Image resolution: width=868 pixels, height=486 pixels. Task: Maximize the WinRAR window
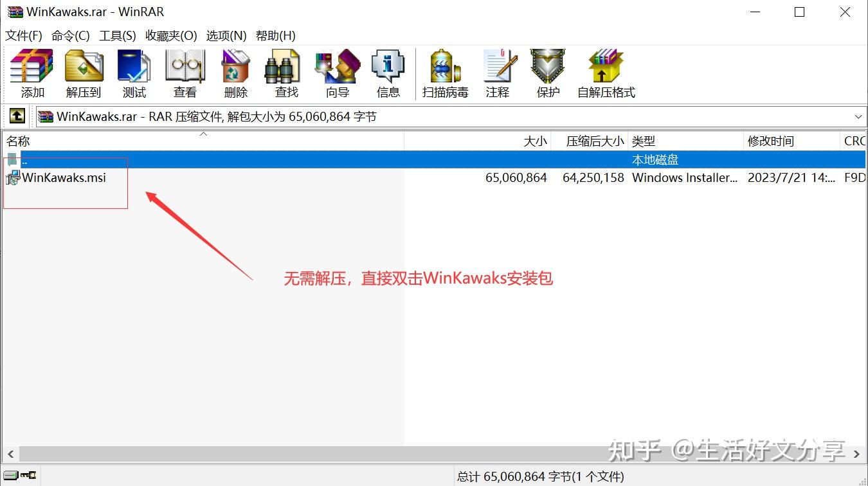coord(800,12)
